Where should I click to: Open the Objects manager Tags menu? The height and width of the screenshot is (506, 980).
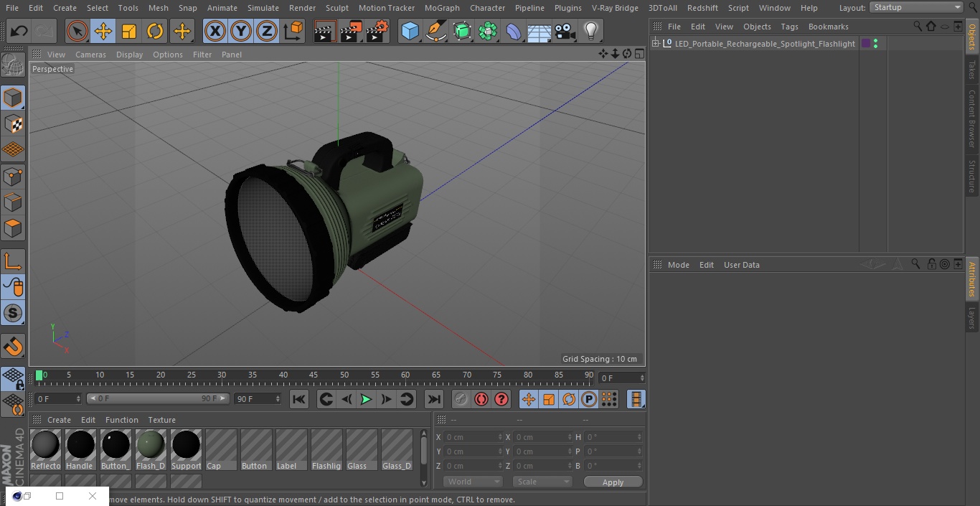point(789,27)
